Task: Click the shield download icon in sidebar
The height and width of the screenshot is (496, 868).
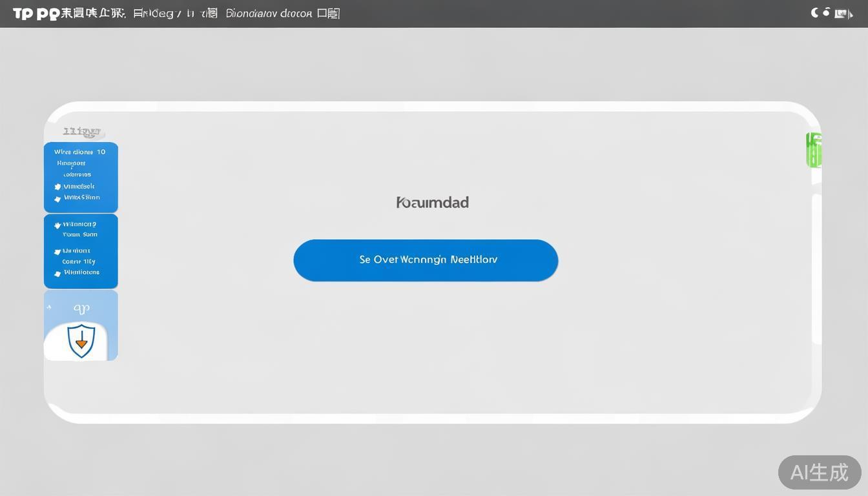Action: click(x=81, y=341)
